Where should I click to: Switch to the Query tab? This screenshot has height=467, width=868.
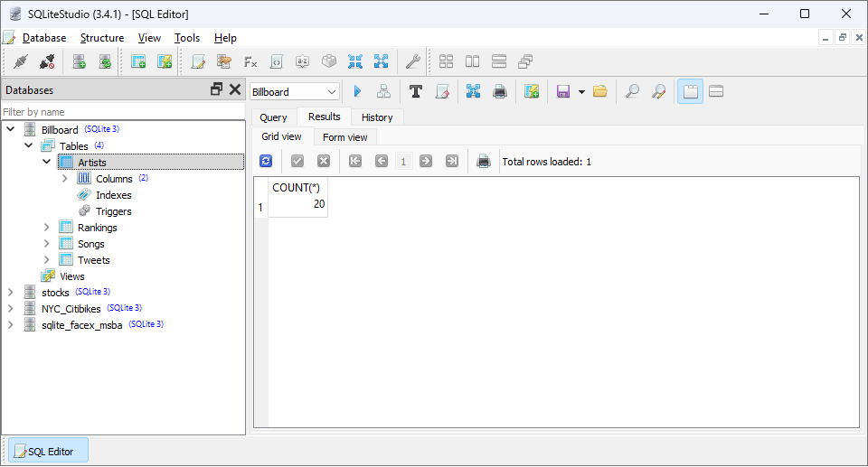[x=273, y=117]
